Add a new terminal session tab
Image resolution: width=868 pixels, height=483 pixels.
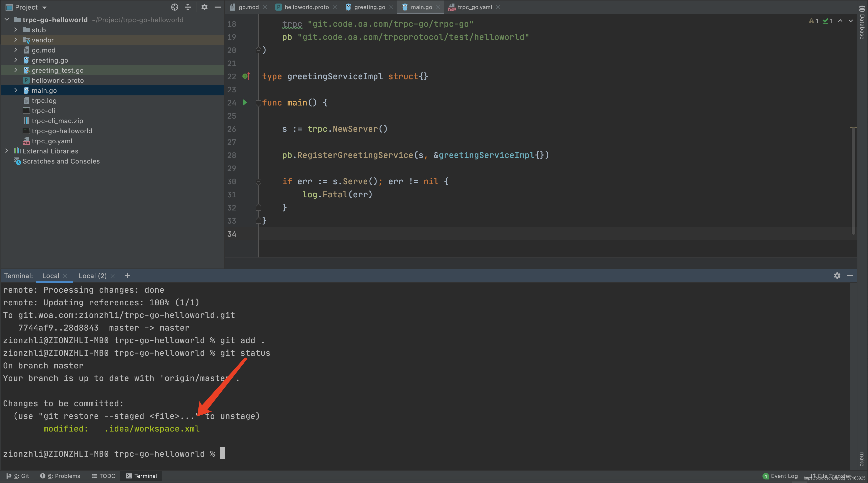pos(127,276)
